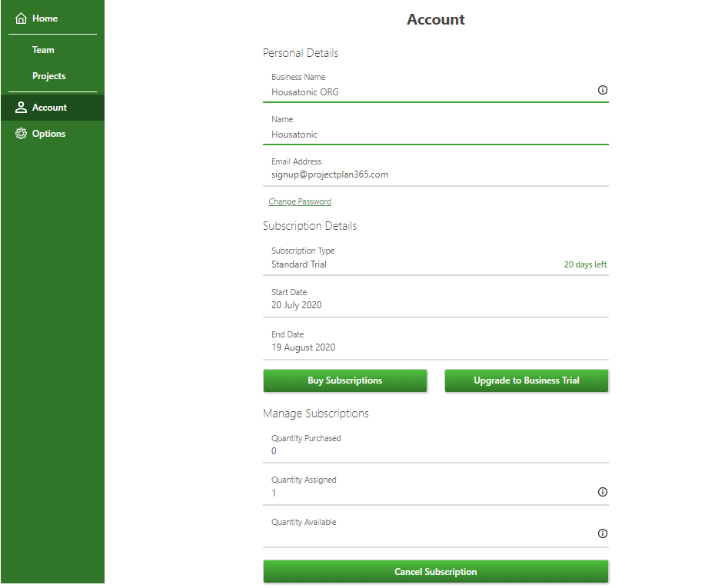Click the Quantity Assigned value 1
This screenshot has height=588, width=725.
click(274, 493)
